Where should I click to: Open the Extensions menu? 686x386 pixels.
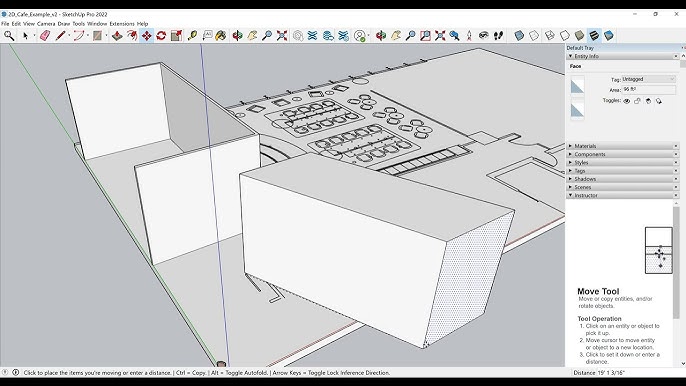(x=122, y=24)
